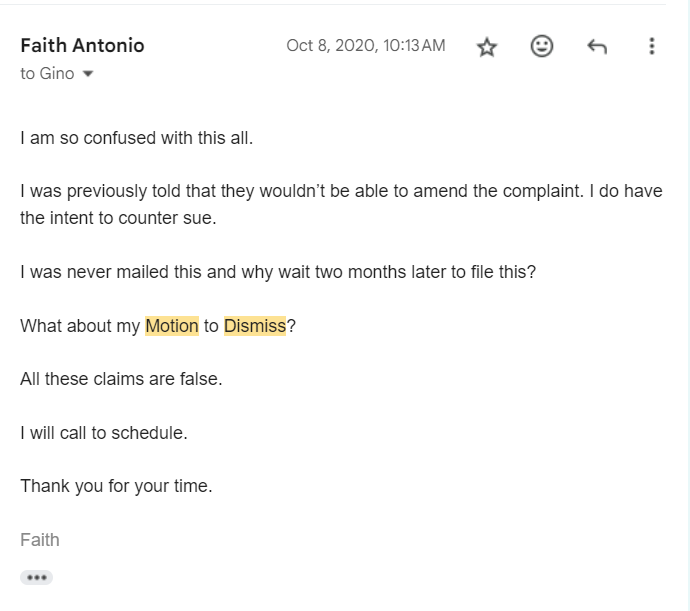Show trimmed content with the ellipsis button
This screenshot has height=611, width=690.
tap(37, 578)
